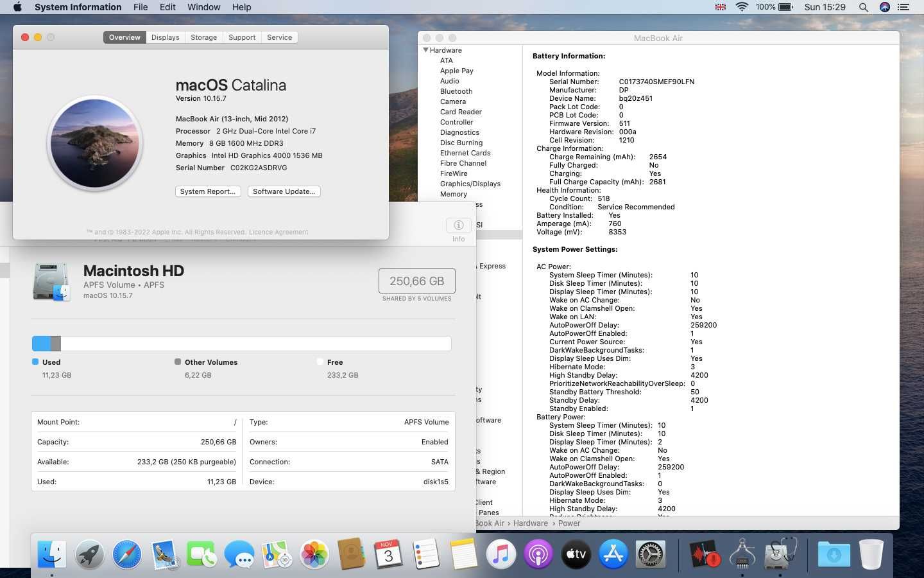Open Finder from the Dock
Screen dimensions: 924x578
(51, 554)
